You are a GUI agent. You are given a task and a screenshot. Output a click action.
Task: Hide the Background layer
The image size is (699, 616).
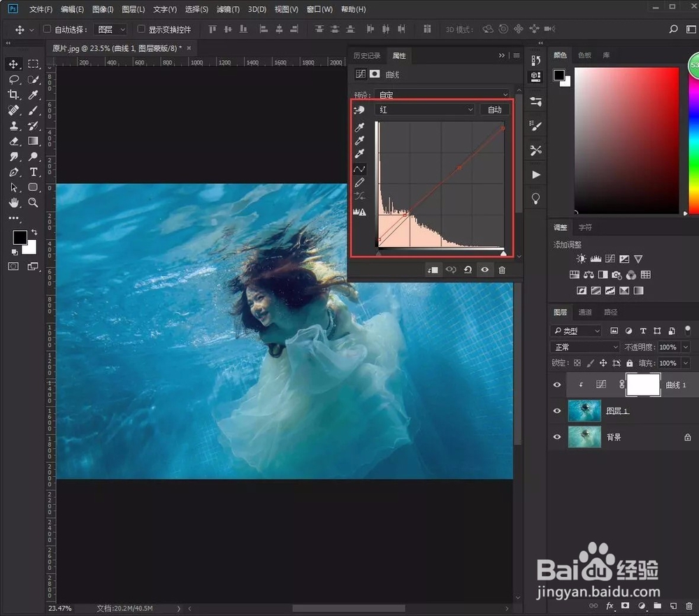(x=557, y=437)
